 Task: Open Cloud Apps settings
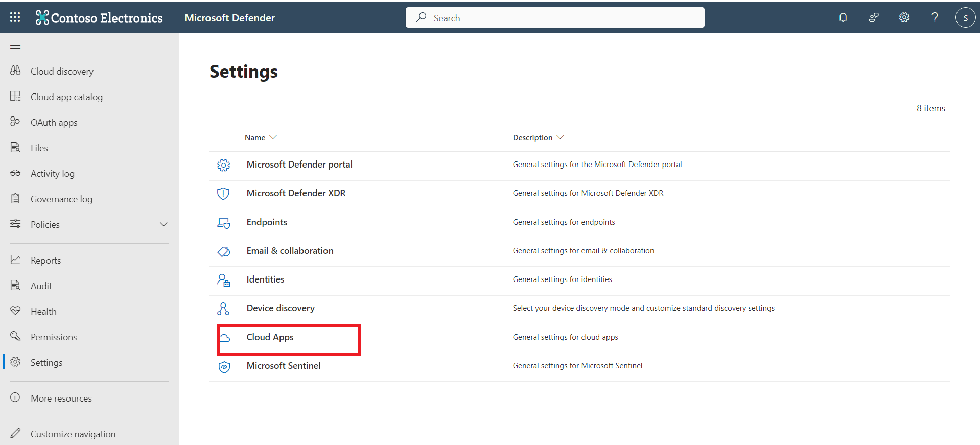tap(270, 337)
